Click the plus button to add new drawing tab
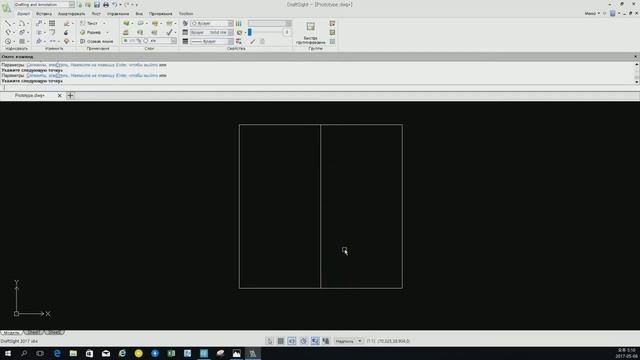Screen dimensions: 640x360 point(70,96)
